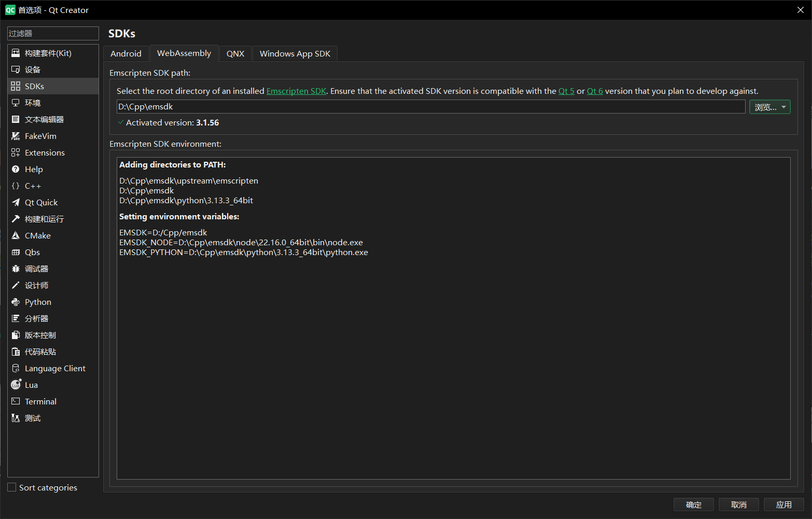Open the Emscripten SDK link
This screenshot has height=519, width=812.
click(296, 91)
